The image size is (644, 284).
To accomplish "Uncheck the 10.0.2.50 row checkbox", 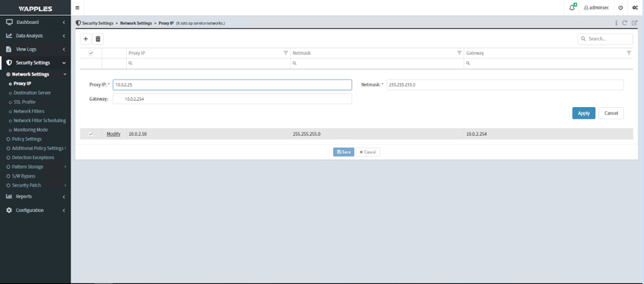I will point(91,134).
